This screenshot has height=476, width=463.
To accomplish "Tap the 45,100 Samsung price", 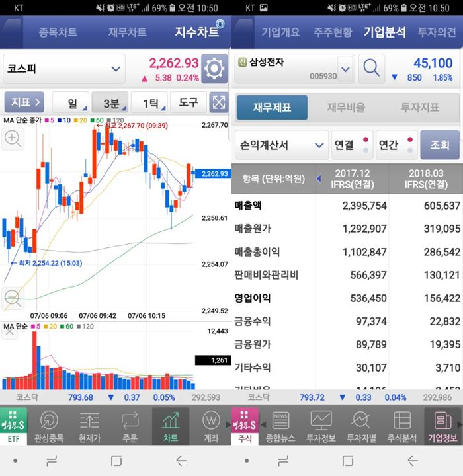I will (x=433, y=63).
